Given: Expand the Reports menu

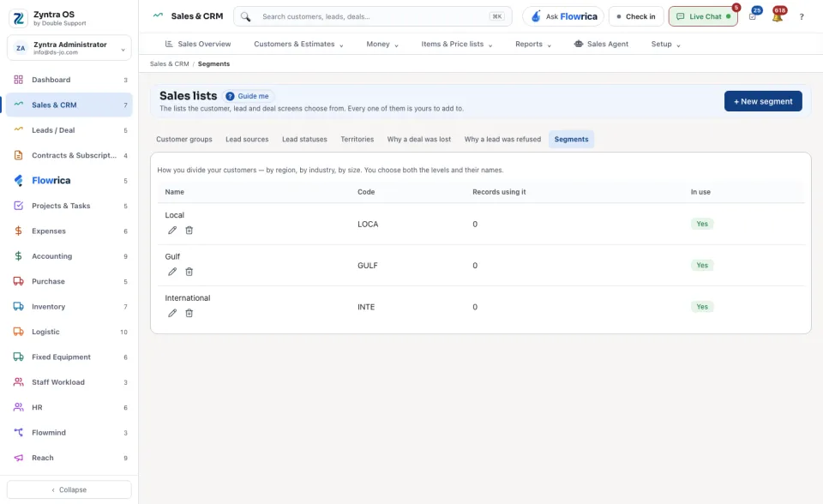Looking at the screenshot, I should 533,44.
